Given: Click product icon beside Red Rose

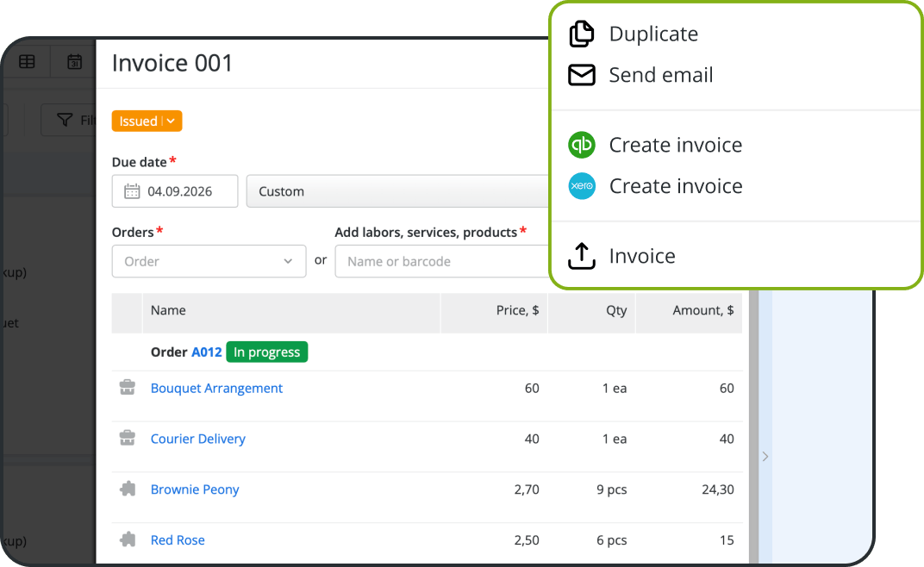Looking at the screenshot, I should 128,539.
